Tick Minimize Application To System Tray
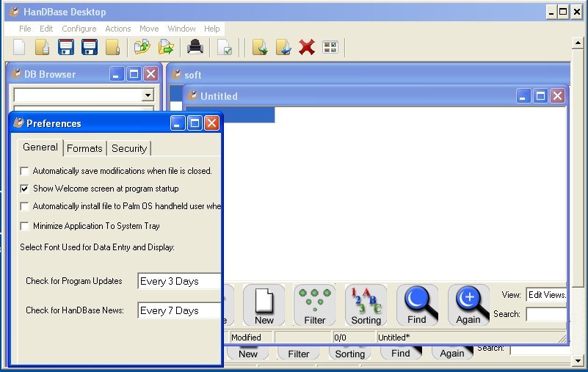588x372 pixels. pos(24,226)
